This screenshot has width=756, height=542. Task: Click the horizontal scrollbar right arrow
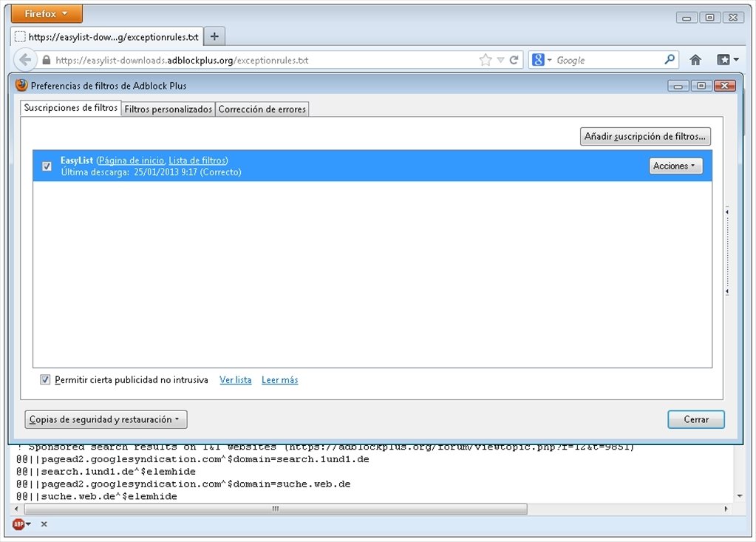click(726, 509)
